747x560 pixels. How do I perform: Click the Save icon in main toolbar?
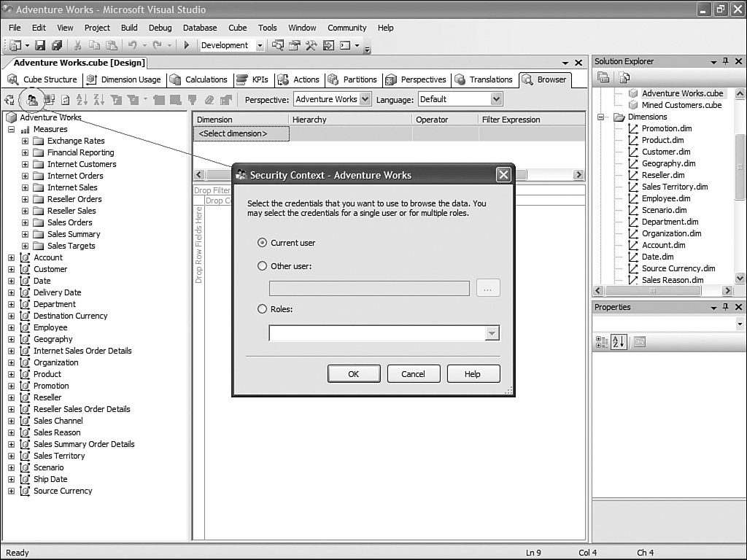tap(41, 45)
